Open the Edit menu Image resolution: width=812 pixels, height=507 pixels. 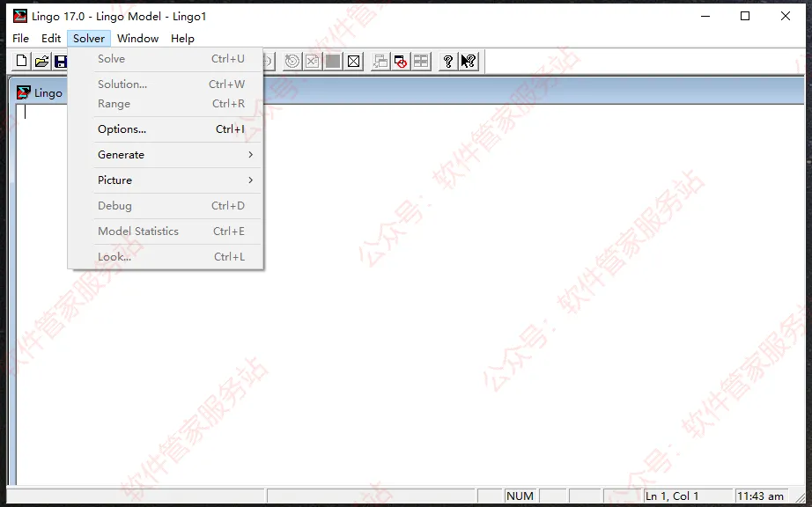(x=51, y=38)
